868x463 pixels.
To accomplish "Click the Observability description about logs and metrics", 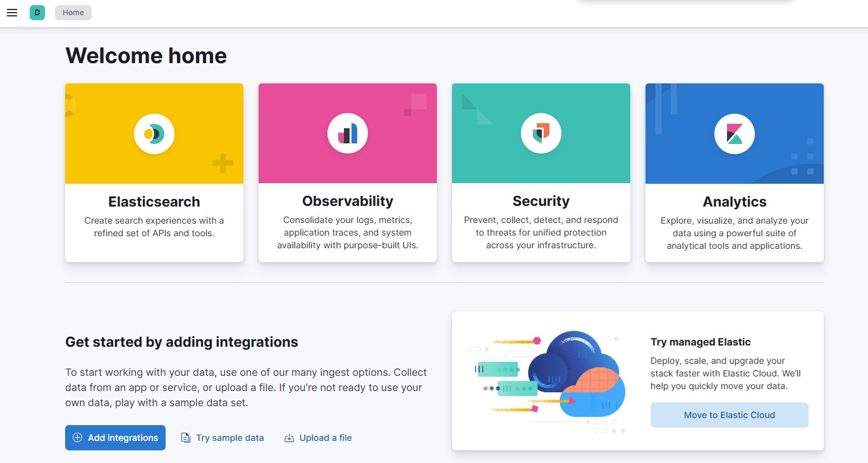I will pyautogui.click(x=348, y=232).
